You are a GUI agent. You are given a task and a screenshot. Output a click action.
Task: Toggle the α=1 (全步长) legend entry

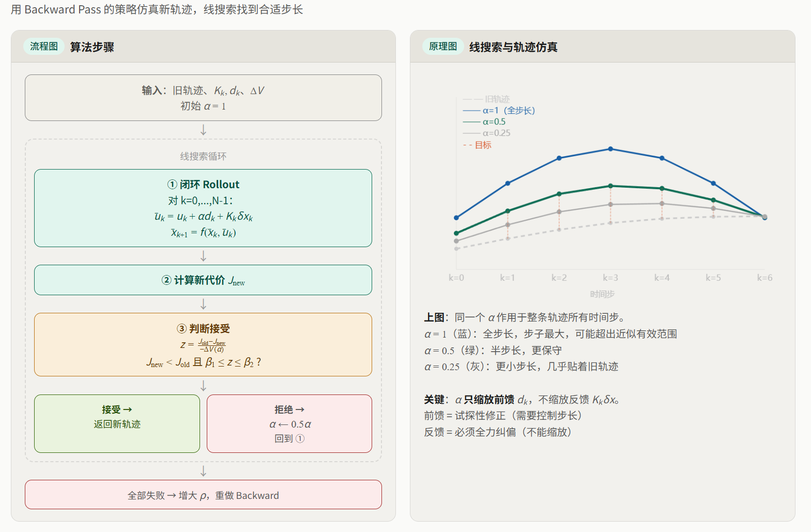point(499,111)
